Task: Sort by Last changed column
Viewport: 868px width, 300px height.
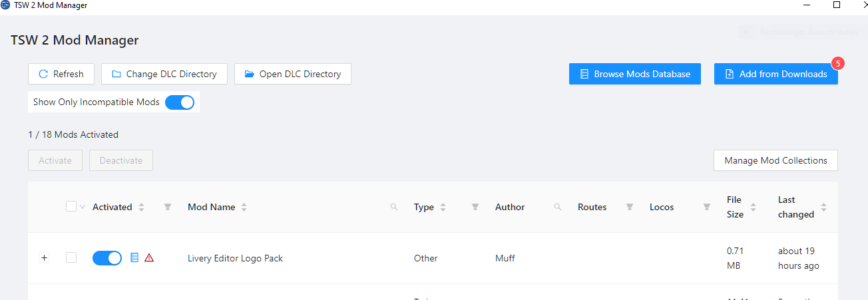Action: 824,207
